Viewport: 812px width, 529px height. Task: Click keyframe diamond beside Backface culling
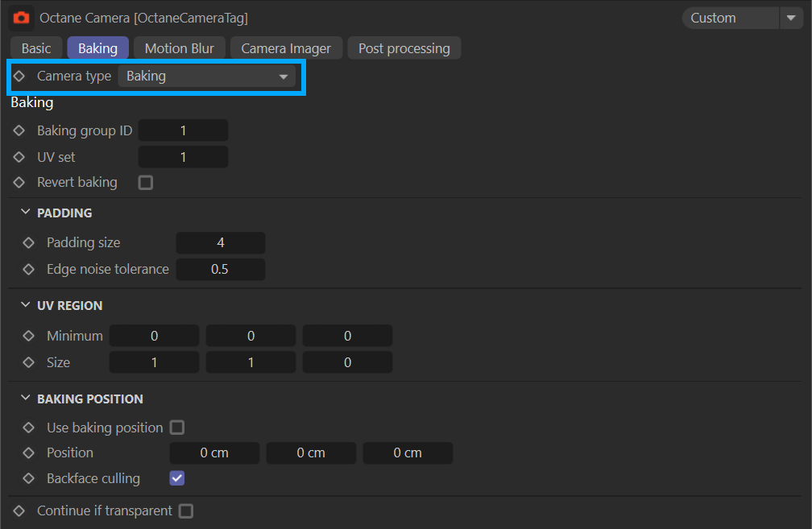coord(29,478)
